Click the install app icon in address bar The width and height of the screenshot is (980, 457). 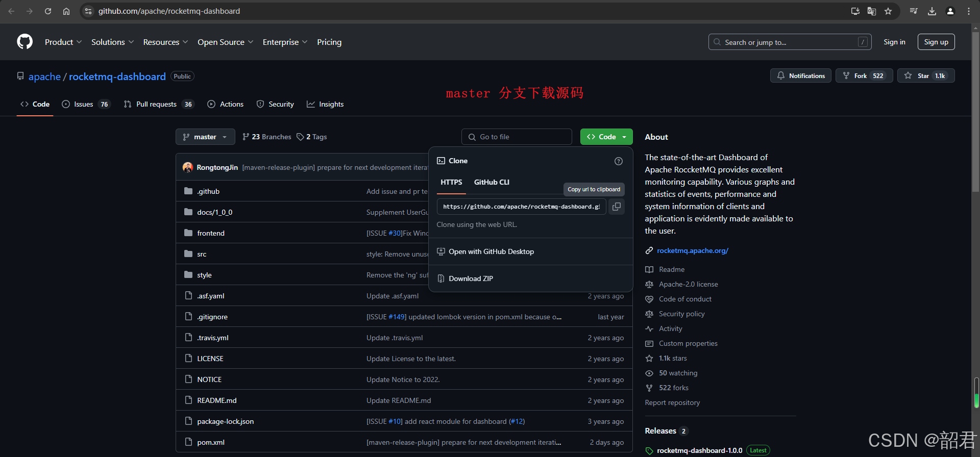tap(855, 11)
